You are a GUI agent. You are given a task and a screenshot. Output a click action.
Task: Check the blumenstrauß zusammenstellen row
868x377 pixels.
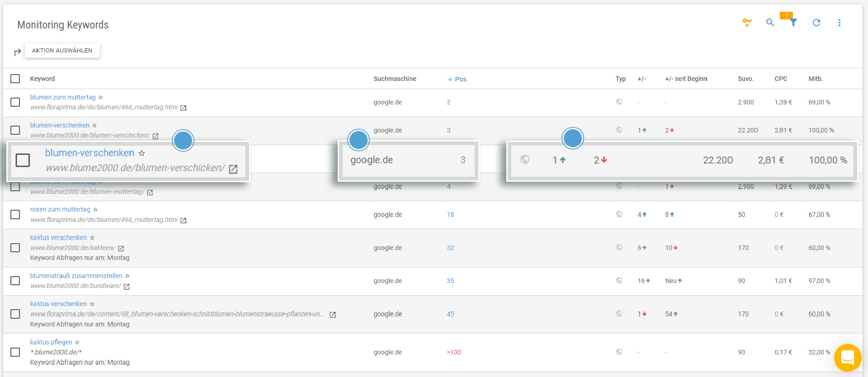[15, 281]
